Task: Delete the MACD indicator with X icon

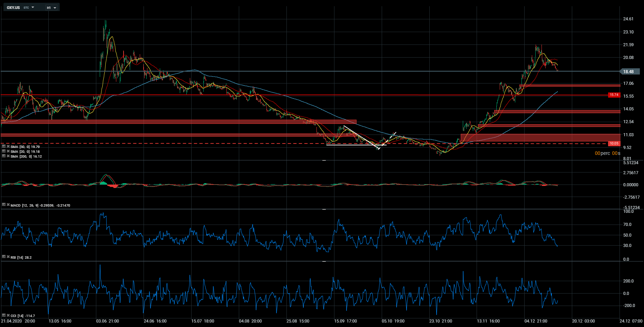Action: point(8,205)
